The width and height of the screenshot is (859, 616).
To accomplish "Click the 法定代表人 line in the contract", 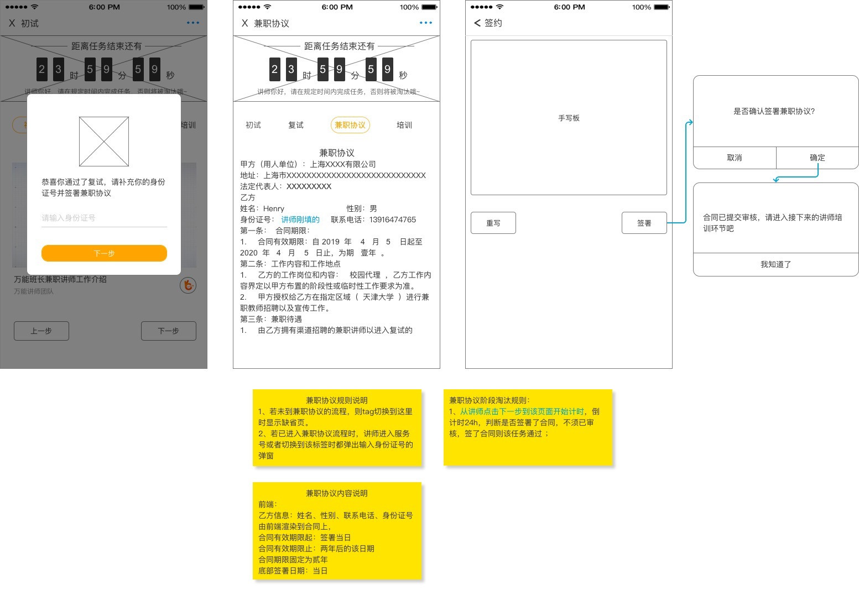I will [286, 186].
